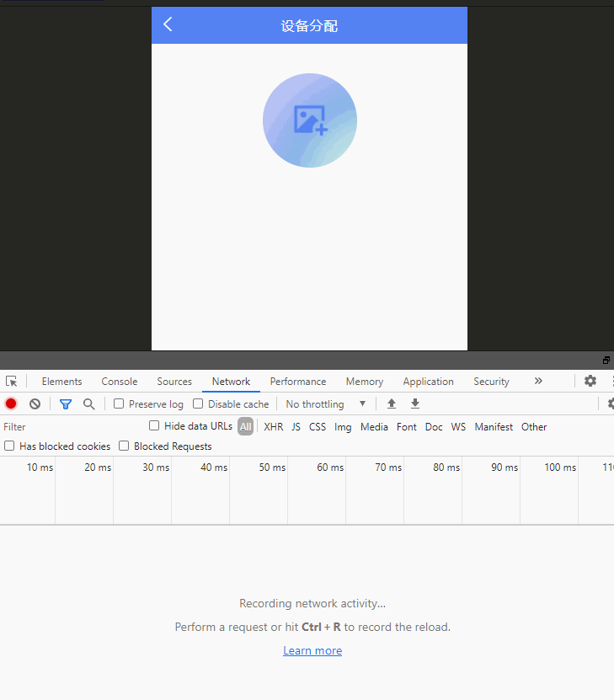The image size is (614, 700).
Task: Filter requests by JS
Action: click(x=296, y=427)
